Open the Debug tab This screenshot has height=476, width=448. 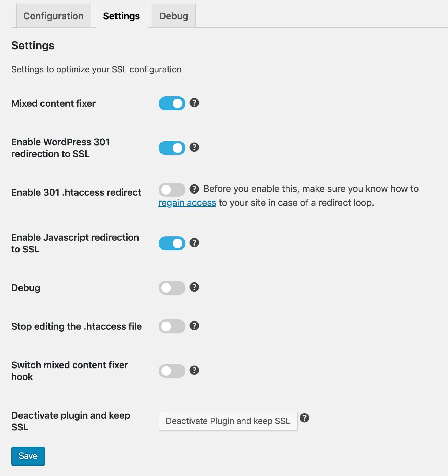point(173,16)
